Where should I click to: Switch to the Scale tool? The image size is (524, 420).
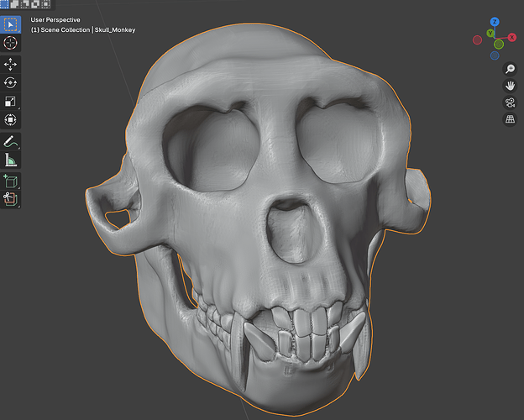coord(10,101)
